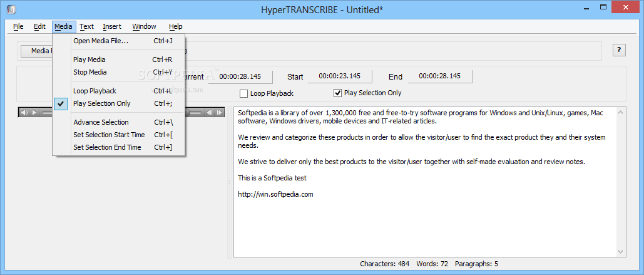
Task: Click scroll down arrow of transcript area
Action: point(620,252)
